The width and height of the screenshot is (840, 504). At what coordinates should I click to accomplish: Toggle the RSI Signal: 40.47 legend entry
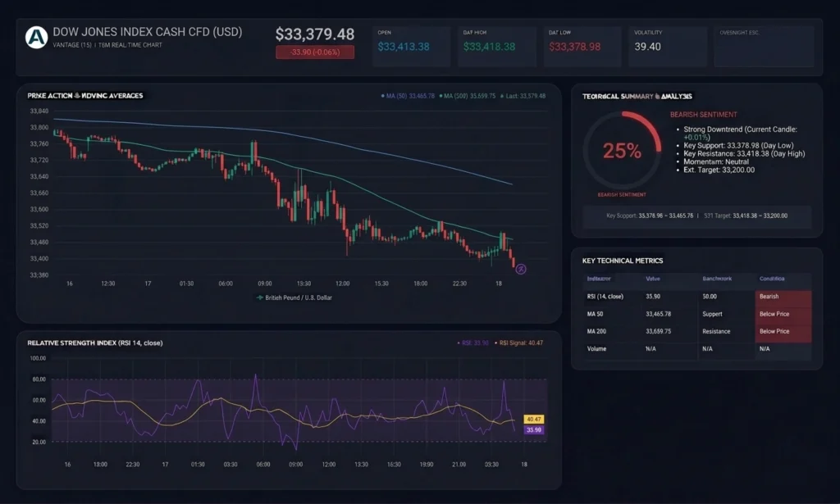518,343
